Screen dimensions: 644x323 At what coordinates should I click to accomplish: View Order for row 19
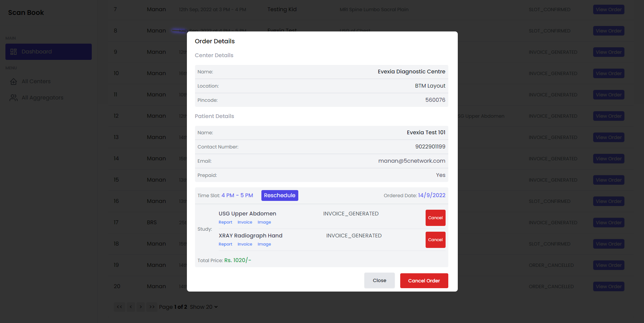tap(609, 265)
